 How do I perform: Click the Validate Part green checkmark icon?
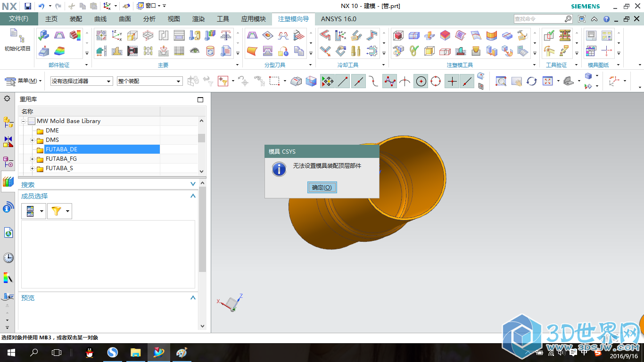(43, 35)
